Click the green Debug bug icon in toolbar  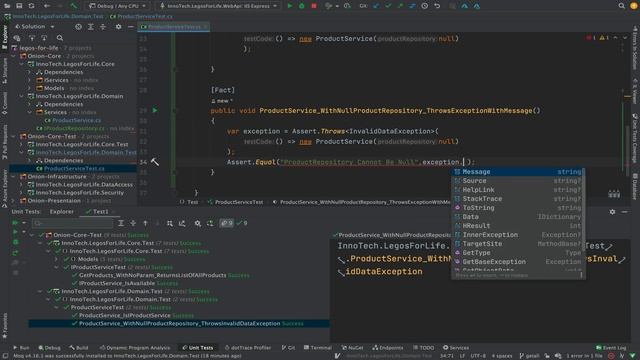point(302,6)
